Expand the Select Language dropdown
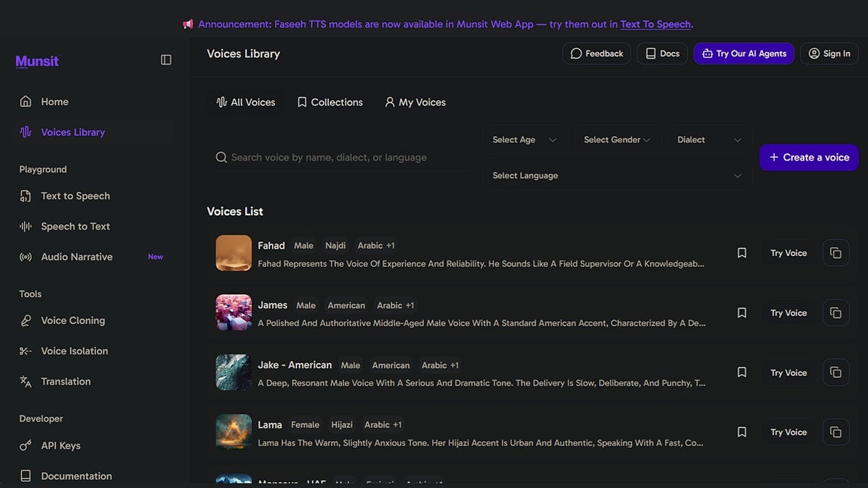Screen dimensions: 868x488 click(617, 176)
